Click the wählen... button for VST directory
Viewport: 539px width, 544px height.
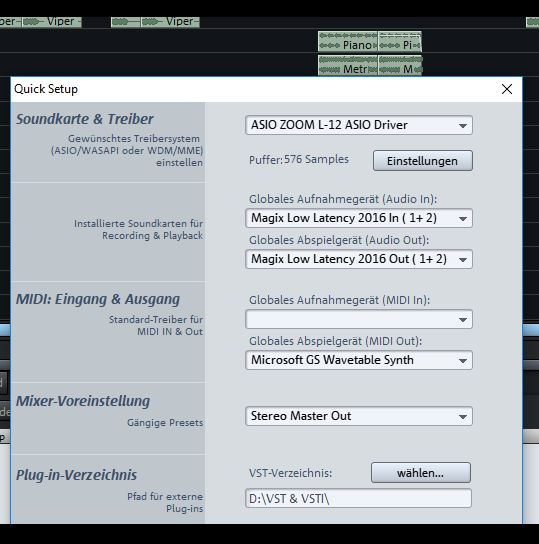point(421,473)
